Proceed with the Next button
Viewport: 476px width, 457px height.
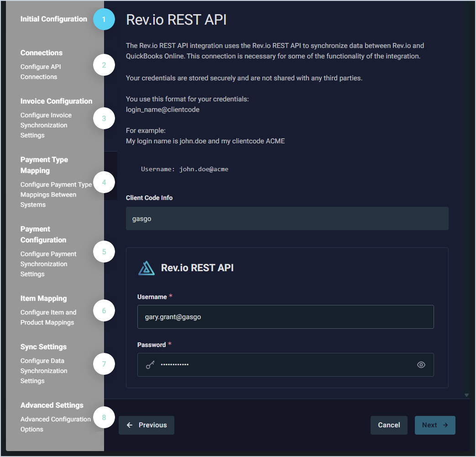435,425
